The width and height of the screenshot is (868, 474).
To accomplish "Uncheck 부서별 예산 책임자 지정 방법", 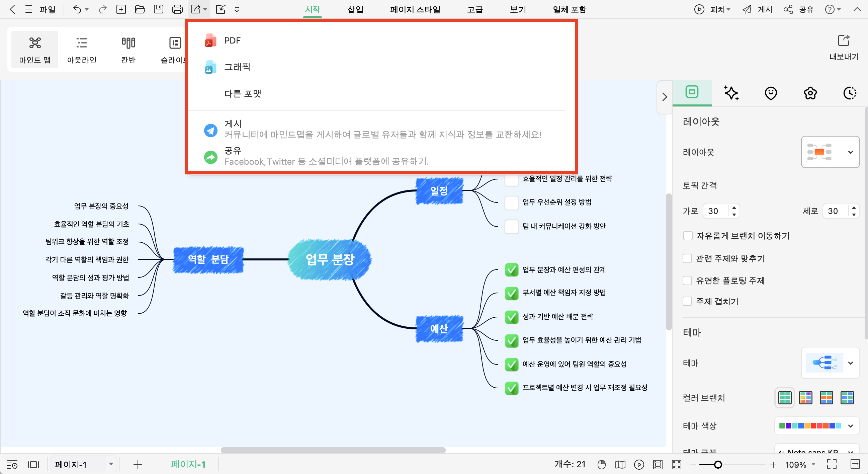I will click(x=512, y=293).
